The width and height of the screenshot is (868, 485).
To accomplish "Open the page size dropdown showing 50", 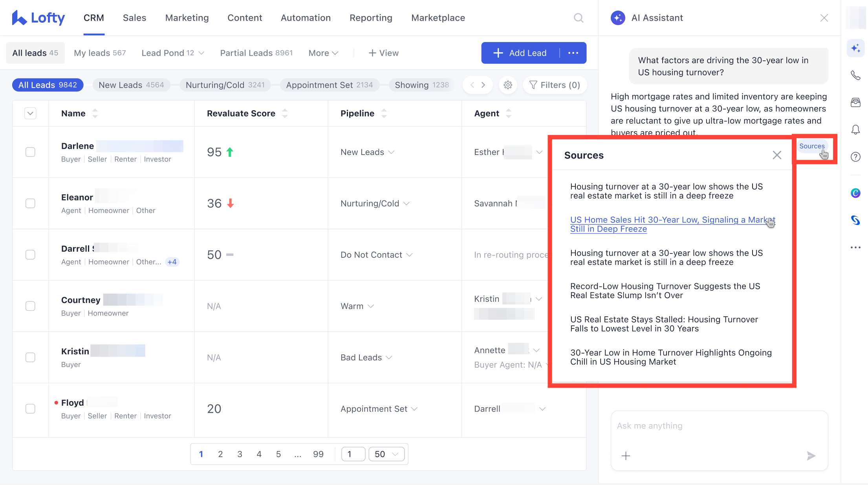I will [386, 454].
